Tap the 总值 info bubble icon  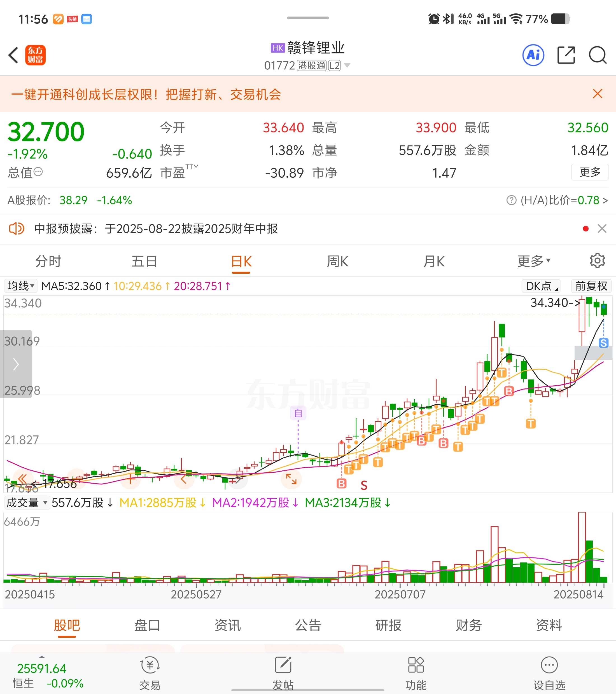tap(38, 172)
